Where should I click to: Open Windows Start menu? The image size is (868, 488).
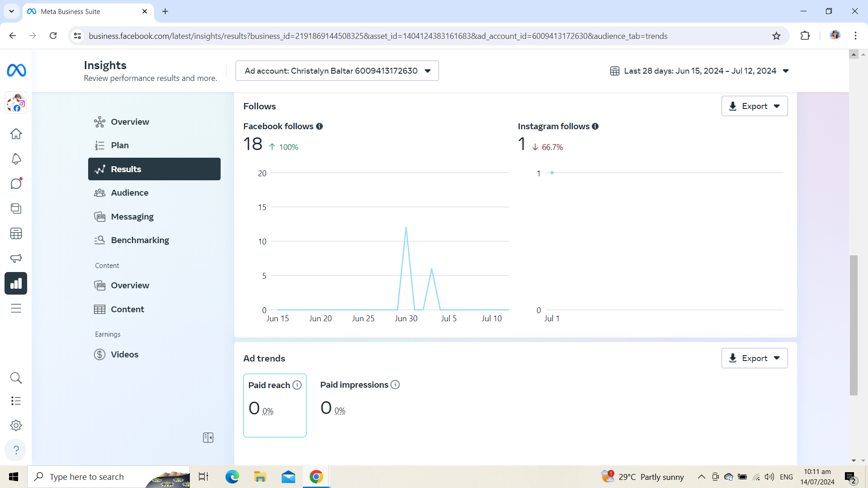pyautogui.click(x=14, y=477)
